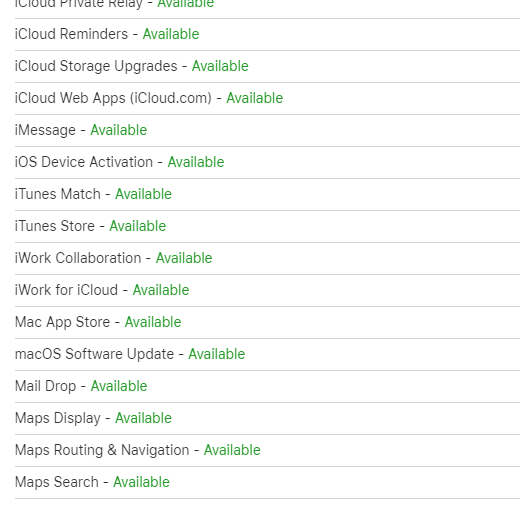Select iWork Collaboration status row
Image resolution: width=520 pixels, height=505 pixels.
(x=267, y=258)
